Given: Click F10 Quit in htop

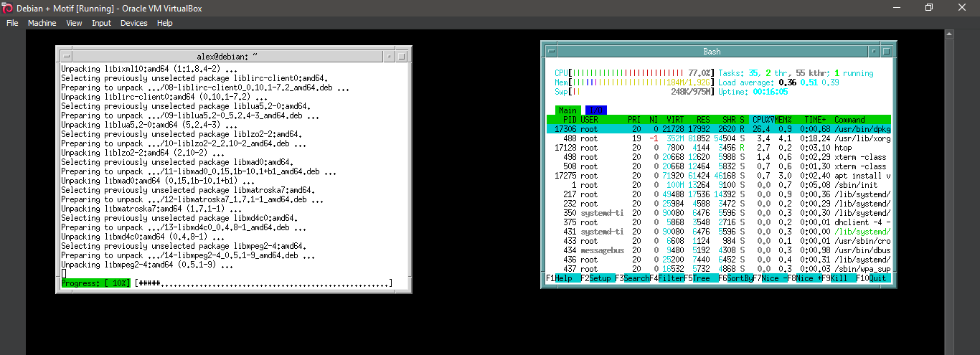Looking at the screenshot, I should (x=873, y=278).
